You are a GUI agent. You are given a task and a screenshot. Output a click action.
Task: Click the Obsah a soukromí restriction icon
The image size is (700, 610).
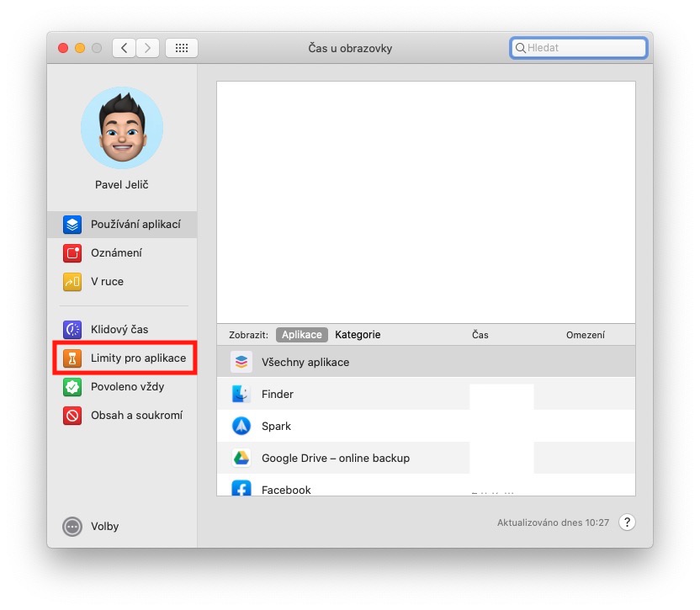pos(72,416)
